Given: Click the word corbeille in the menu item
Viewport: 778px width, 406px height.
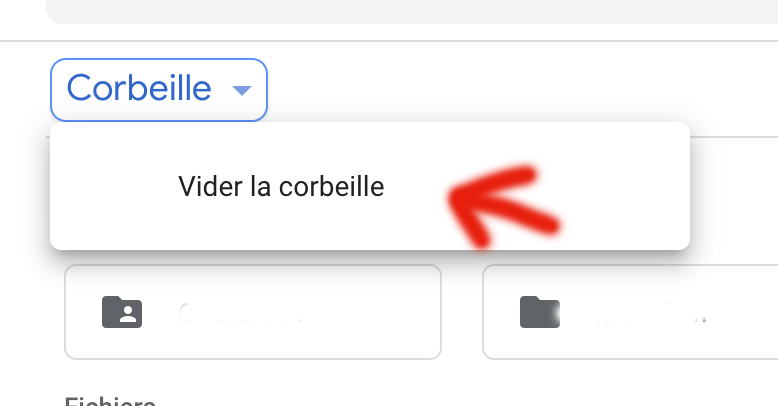Looking at the screenshot, I should pos(331,187).
